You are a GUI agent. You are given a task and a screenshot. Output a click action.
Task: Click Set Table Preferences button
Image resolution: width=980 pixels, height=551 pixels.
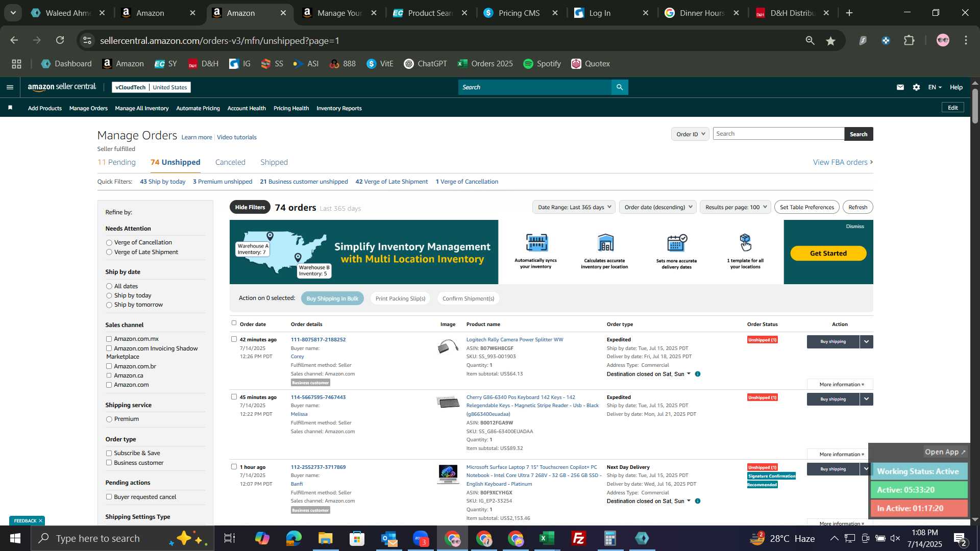click(x=806, y=207)
